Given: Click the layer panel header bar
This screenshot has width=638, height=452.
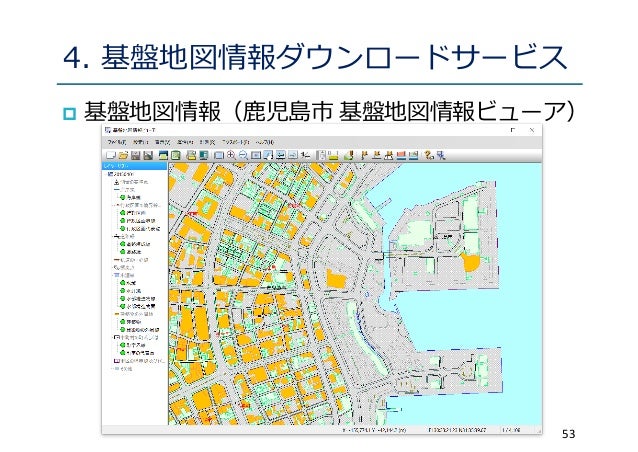Looking at the screenshot, I should 136,166.
